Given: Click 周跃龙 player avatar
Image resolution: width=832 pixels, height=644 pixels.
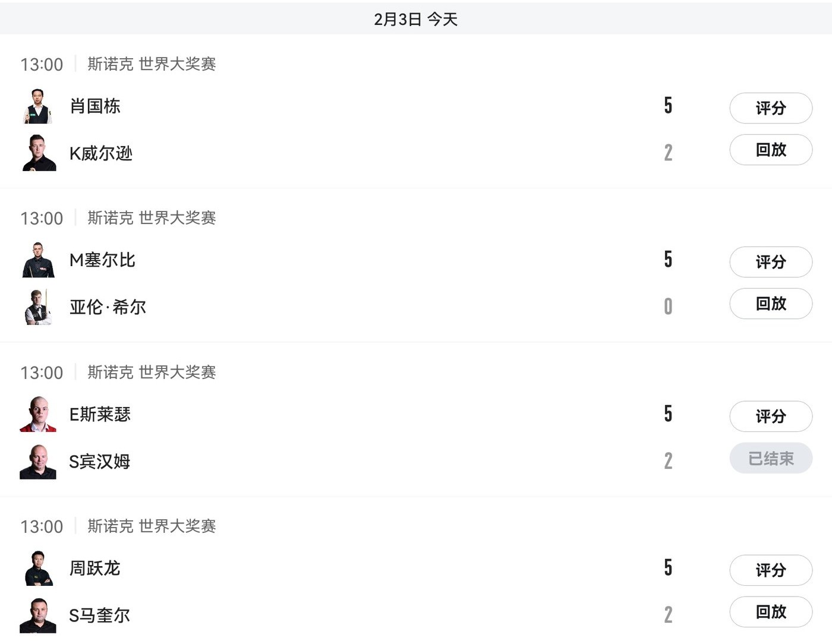Looking at the screenshot, I should coord(38,569).
